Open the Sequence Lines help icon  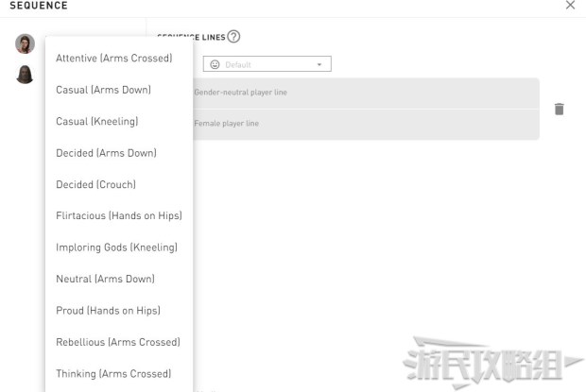coord(233,37)
